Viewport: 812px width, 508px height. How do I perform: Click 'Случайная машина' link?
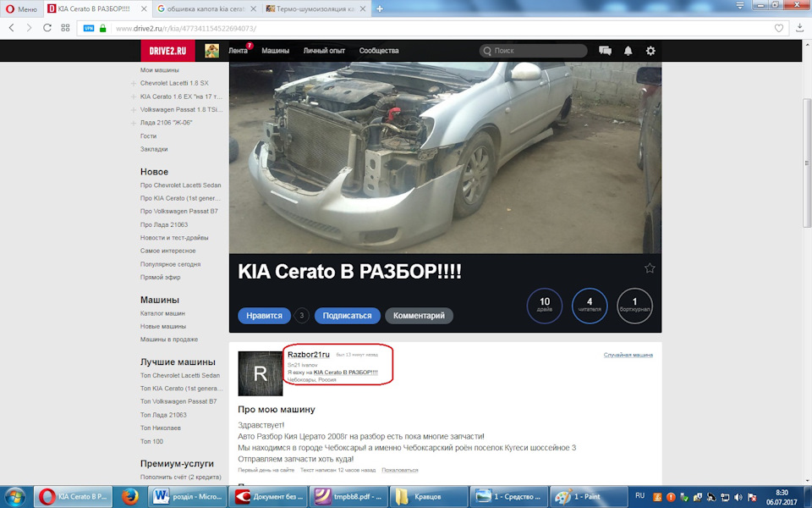point(628,355)
